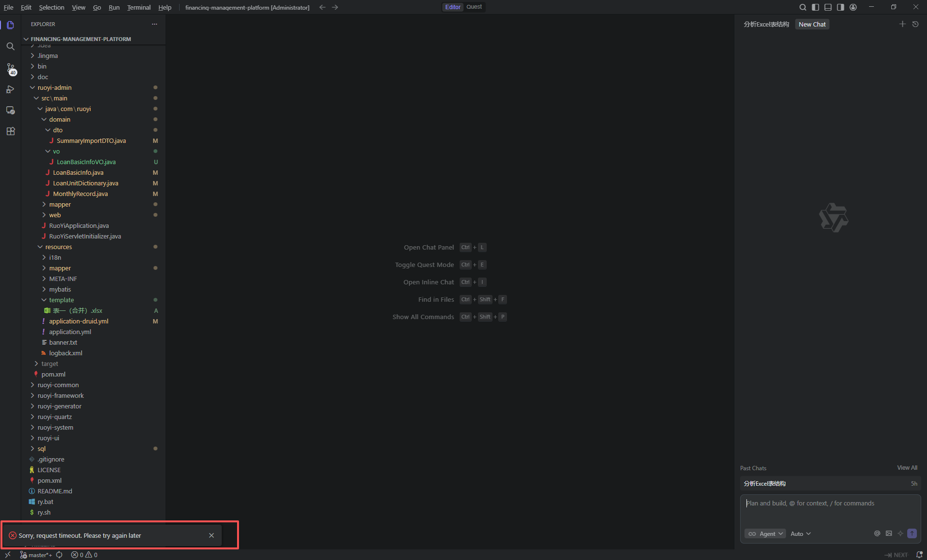927x560 pixels.
Task: Open the Extensions view
Action: (x=11, y=131)
